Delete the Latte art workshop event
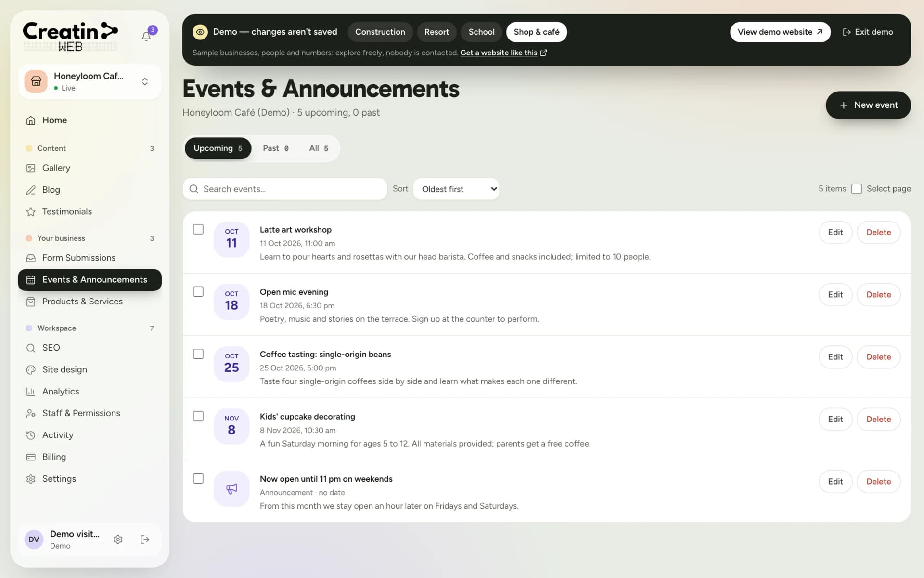Image resolution: width=924 pixels, height=578 pixels. [x=878, y=232]
